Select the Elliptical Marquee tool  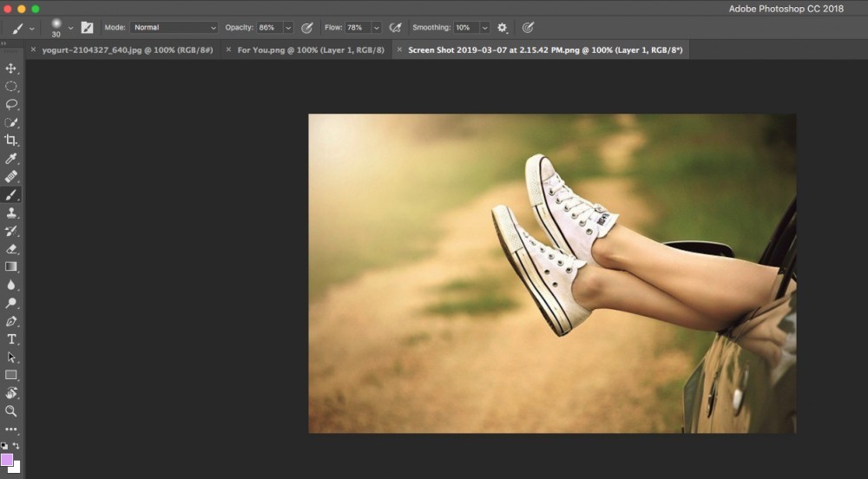[11, 86]
